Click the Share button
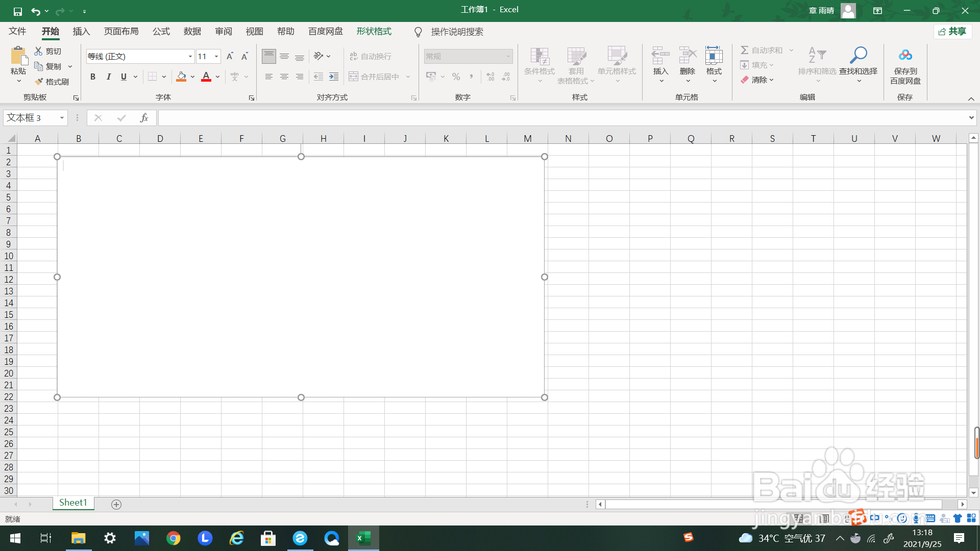 click(952, 32)
